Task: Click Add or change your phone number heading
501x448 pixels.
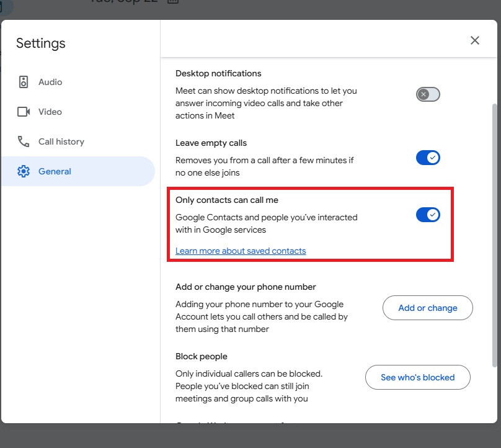Action: 246,287
